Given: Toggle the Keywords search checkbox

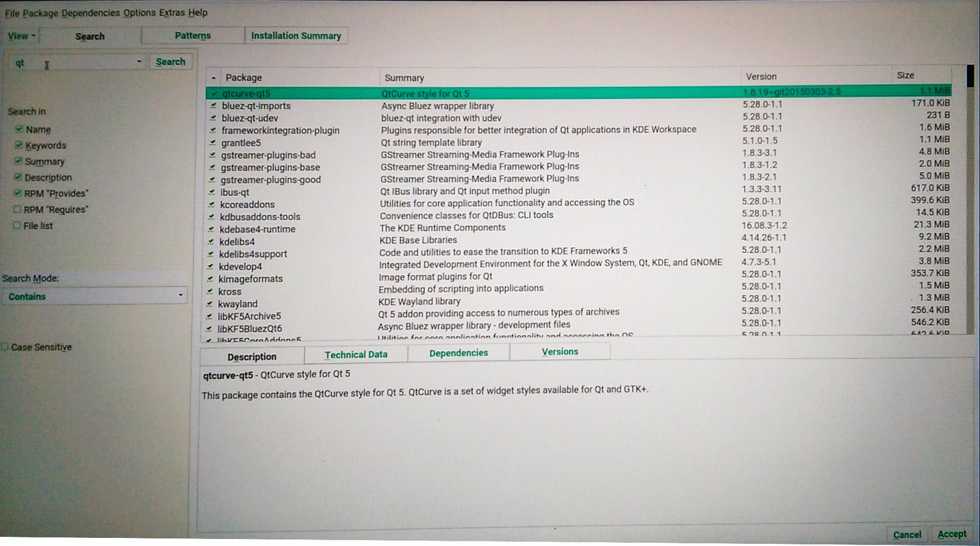Looking at the screenshot, I should coord(19,145).
